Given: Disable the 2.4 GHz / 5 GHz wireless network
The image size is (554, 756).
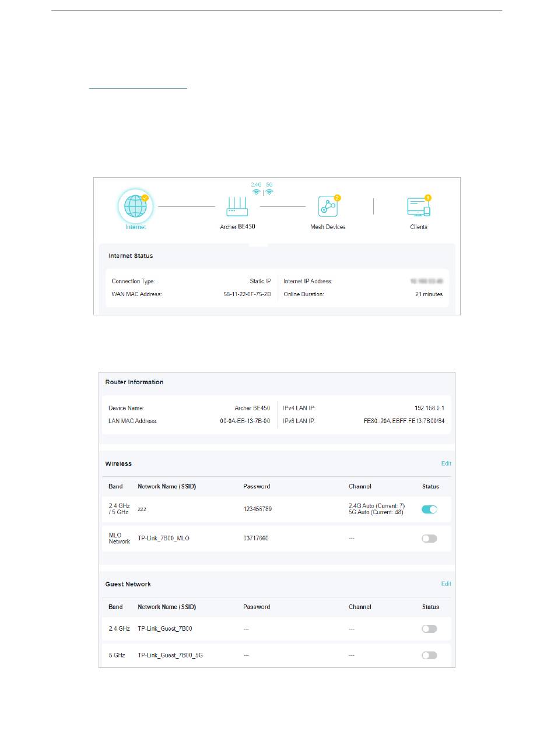Looking at the screenshot, I should click(429, 509).
